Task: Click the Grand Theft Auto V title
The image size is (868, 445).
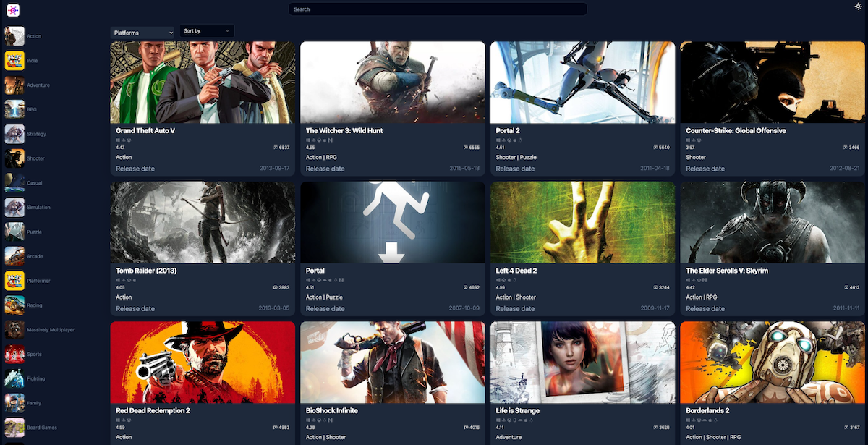Action: (x=145, y=131)
